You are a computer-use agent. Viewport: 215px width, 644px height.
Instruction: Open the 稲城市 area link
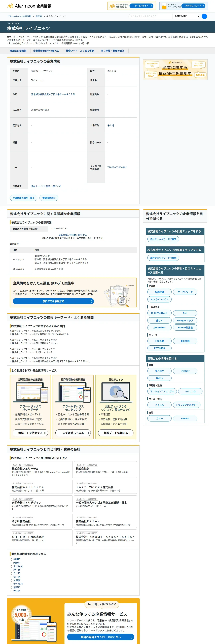point(17,559)
